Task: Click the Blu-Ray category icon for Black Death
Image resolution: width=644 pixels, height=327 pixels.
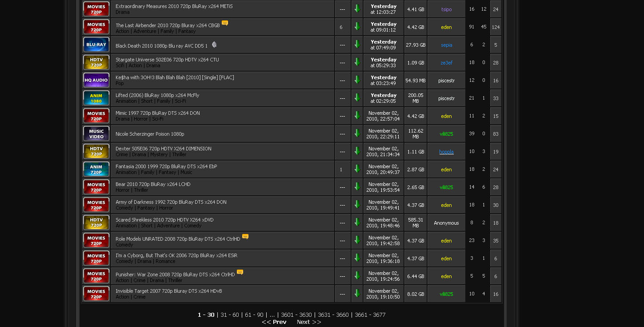Action: (x=96, y=44)
